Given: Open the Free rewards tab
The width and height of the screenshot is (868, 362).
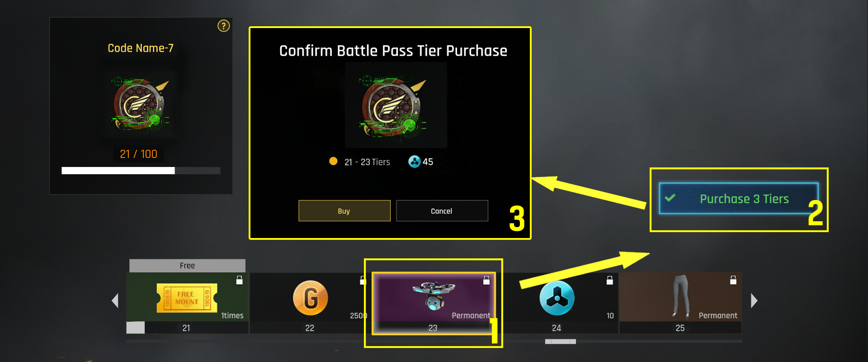Looking at the screenshot, I should tap(187, 266).
